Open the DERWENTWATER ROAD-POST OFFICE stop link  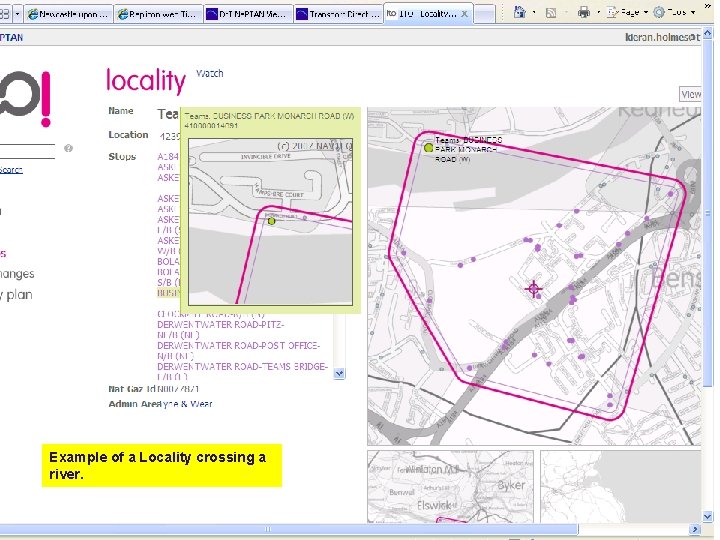click(238, 350)
